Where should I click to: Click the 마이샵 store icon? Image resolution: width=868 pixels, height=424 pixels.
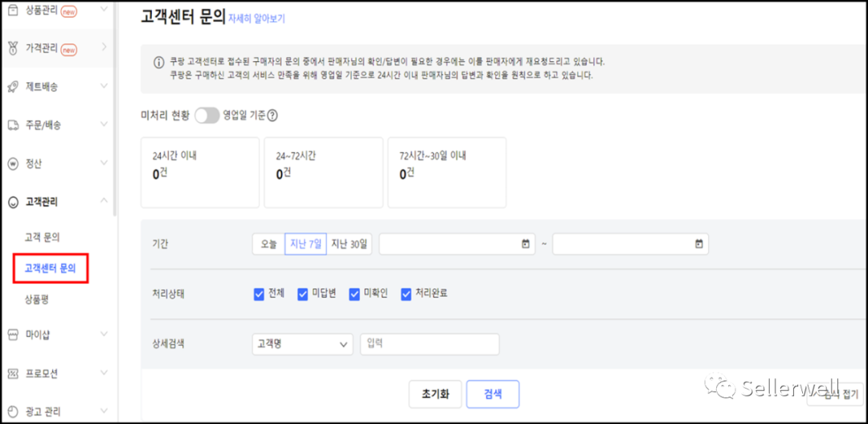pos(13,334)
